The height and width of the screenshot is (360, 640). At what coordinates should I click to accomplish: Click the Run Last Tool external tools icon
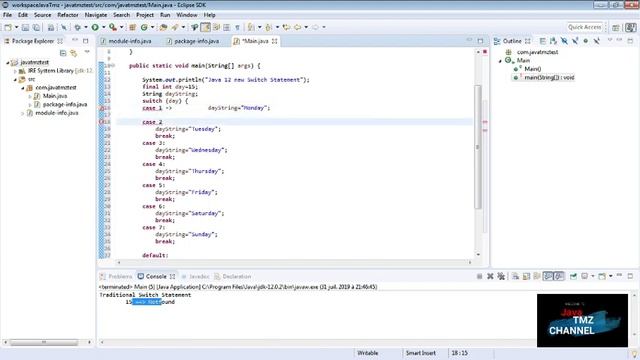[x=113, y=27]
